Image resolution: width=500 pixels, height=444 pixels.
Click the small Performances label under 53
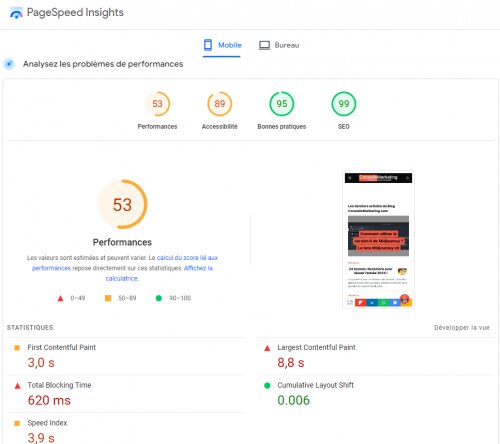pyautogui.click(x=157, y=126)
